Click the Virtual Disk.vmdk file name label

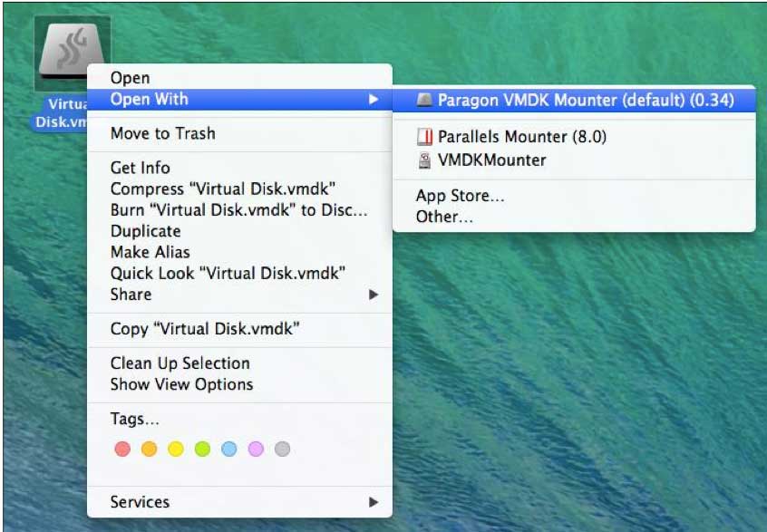pyautogui.click(x=61, y=113)
